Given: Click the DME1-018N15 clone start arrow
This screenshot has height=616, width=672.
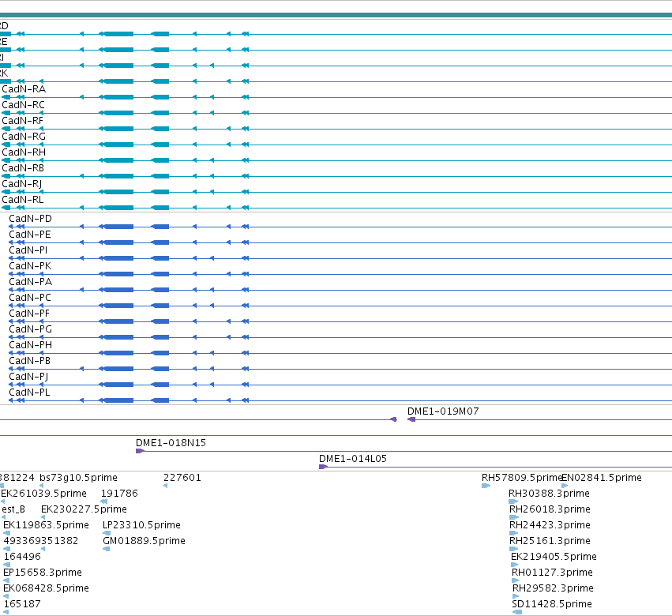Looking at the screenshot, I should 140,451.
